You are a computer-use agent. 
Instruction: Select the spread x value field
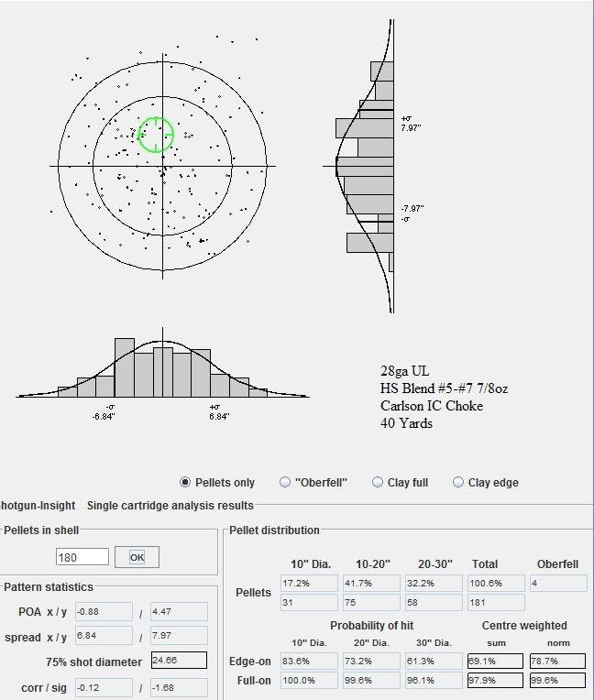pos(104,637)
